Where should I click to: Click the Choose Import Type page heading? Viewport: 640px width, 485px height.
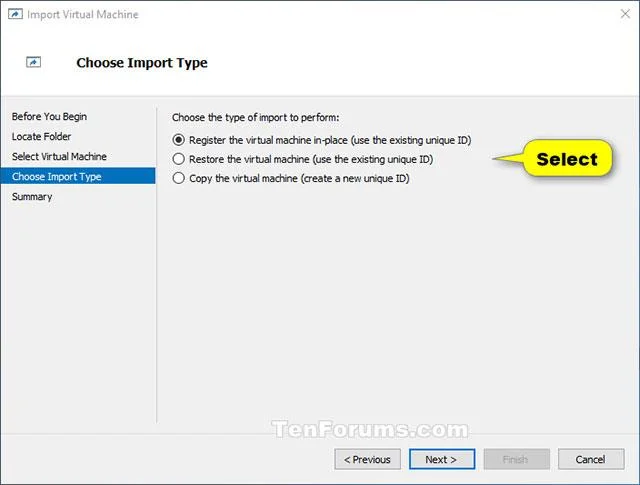coord(142,63)
